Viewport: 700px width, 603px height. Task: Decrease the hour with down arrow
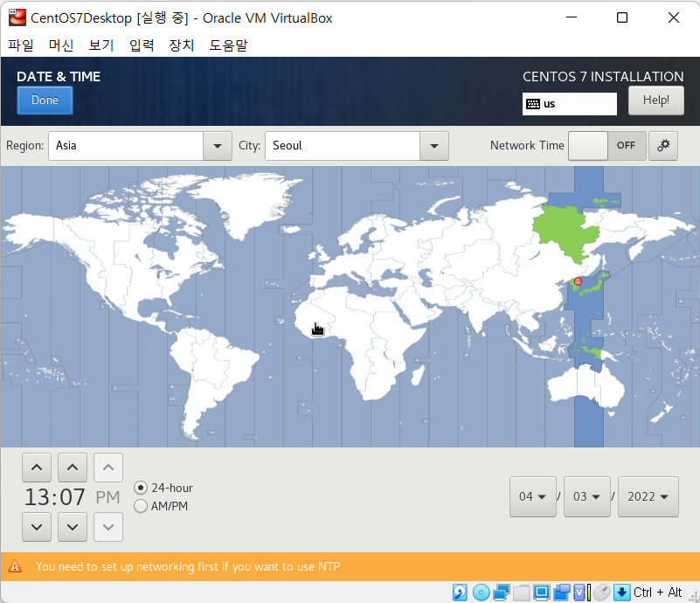pyautogui.click(x=37, y=527)
